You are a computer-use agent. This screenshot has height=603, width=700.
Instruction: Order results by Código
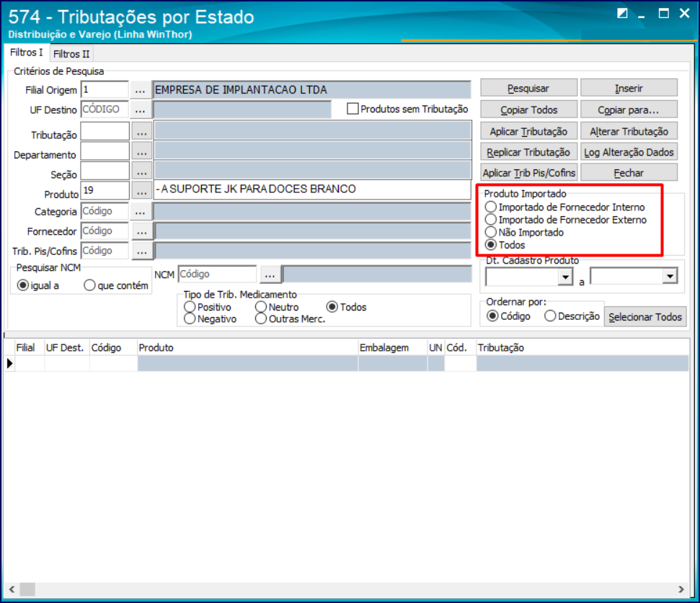click(492, 316)
